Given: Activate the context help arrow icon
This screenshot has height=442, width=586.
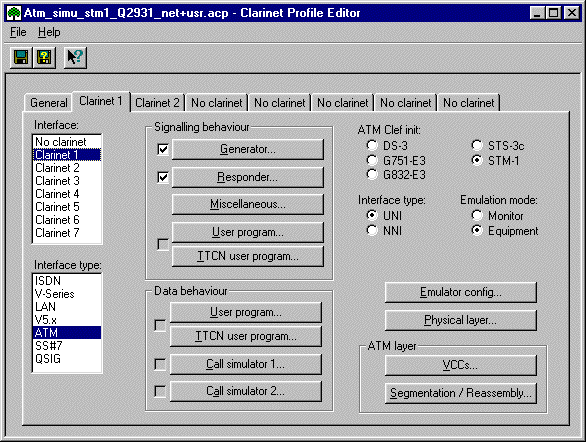Looking at the screenshot, I should point(75,58).
